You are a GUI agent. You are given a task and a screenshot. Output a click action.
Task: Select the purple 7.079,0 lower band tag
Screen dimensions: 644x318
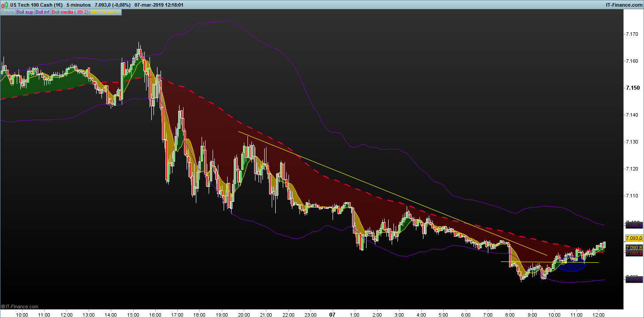click(x=634, y=279)
